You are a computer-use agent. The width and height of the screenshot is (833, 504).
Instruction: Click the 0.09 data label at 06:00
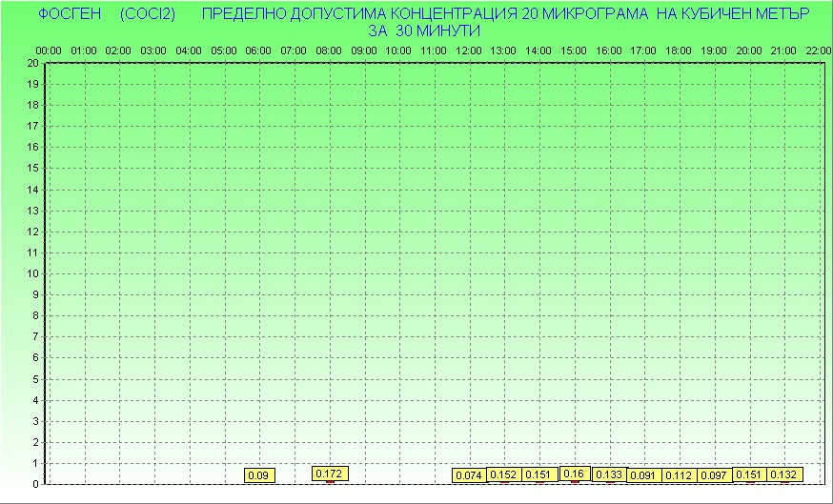[258, 474]
